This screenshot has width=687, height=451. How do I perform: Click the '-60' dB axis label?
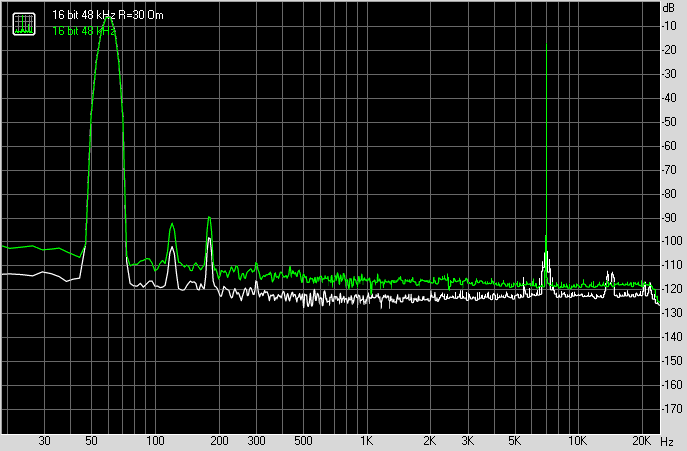(669, 146)
